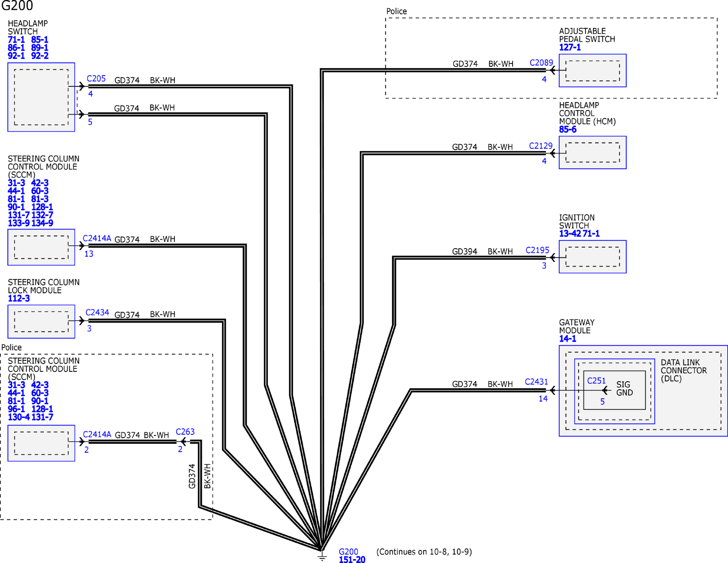Viewport: 728px width, 563px height.
Task: Select the C2129 connector label
Action: pos(540,146)
